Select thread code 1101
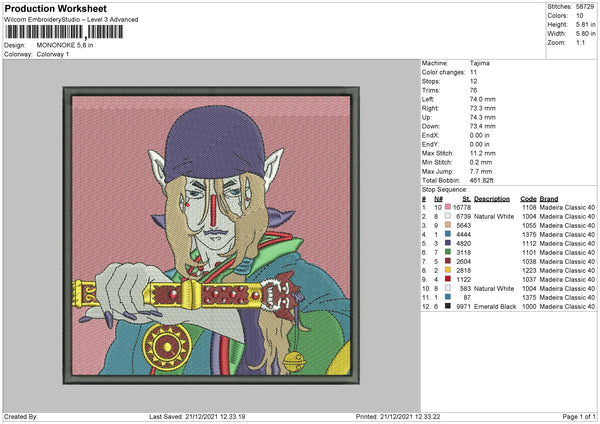The height and width of the screenshot is (424, 600). coord(529,252)
